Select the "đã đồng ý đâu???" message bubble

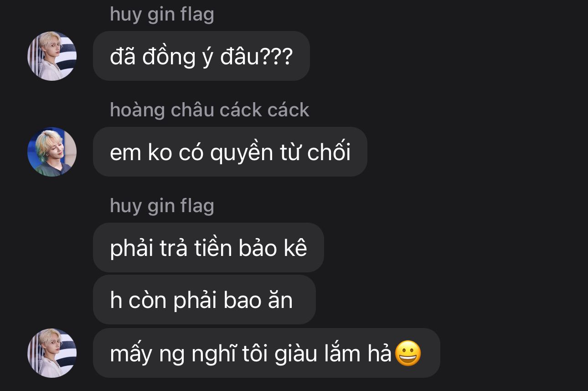pyautogui.click(x=201, y=56)
